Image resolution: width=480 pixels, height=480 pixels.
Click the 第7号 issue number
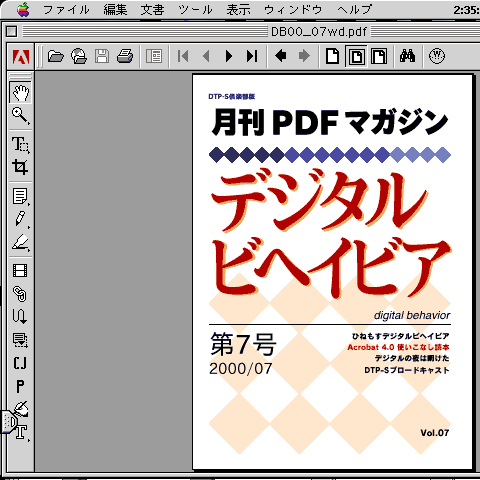243,344
